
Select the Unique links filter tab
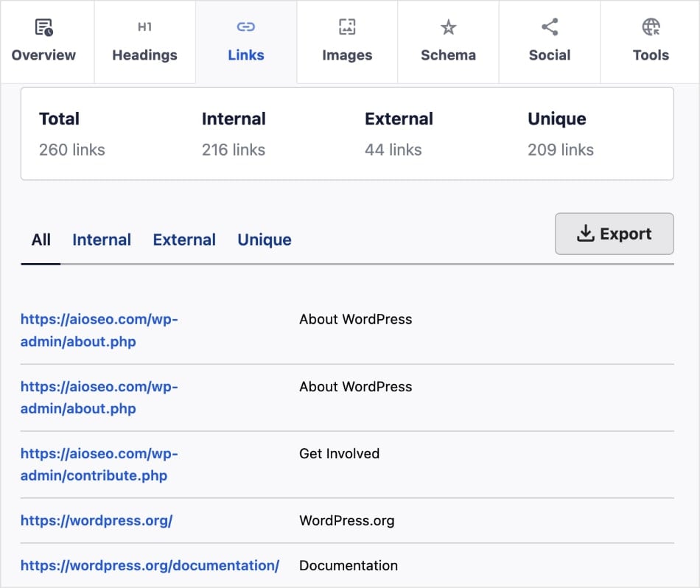tap(264, 239)
